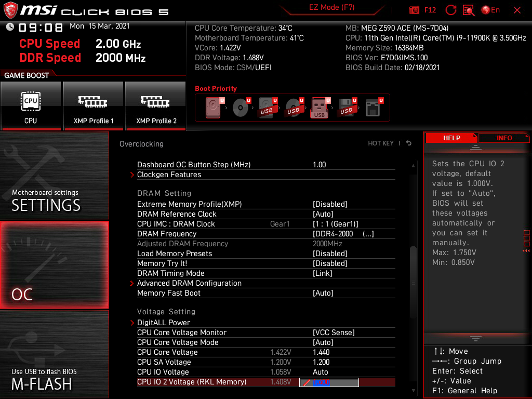Click the HOT KEY label
The height and width of the screenshot is (399, 532).
(381, 143)
